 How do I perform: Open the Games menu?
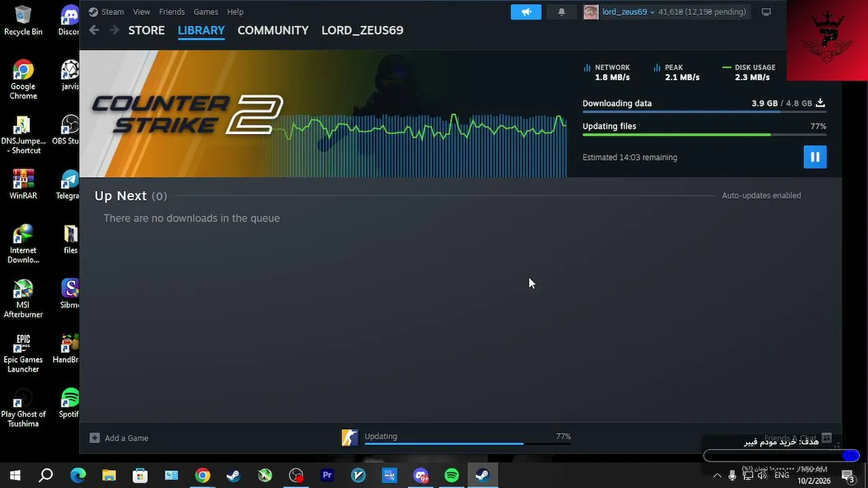click(x=205, y=12)
